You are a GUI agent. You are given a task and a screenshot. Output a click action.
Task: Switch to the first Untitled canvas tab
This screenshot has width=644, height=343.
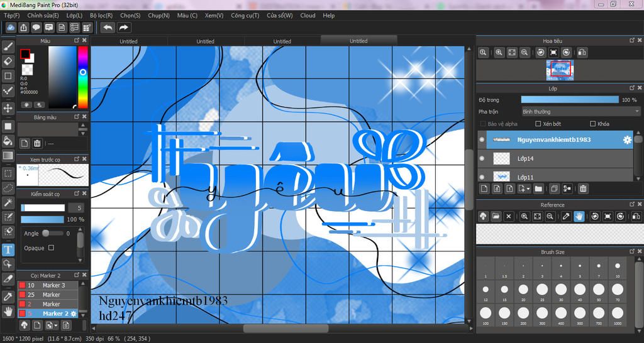tap(128, 41)
